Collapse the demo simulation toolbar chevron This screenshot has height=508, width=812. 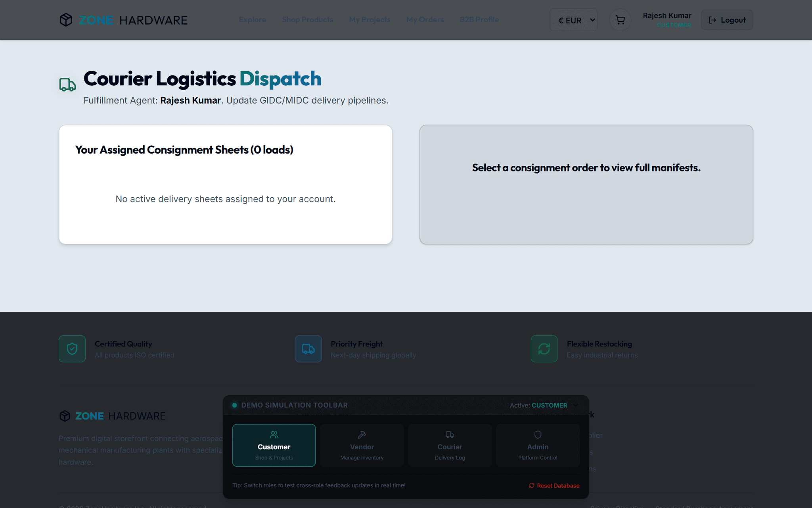(576, 405)
